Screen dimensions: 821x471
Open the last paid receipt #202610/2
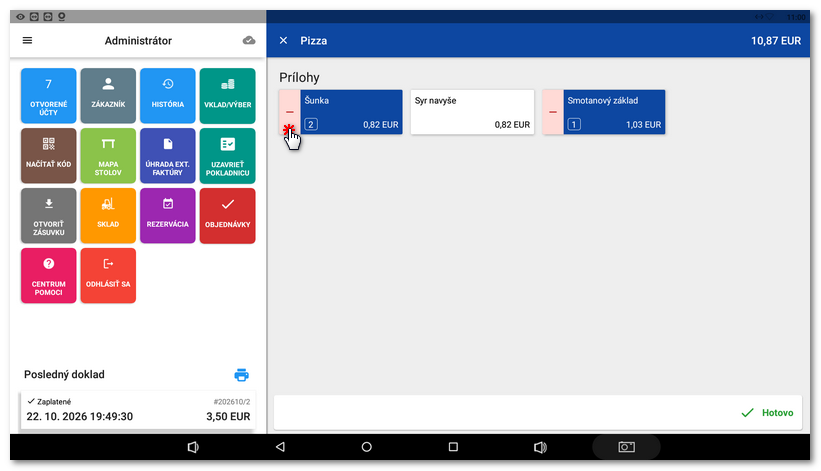138,410
